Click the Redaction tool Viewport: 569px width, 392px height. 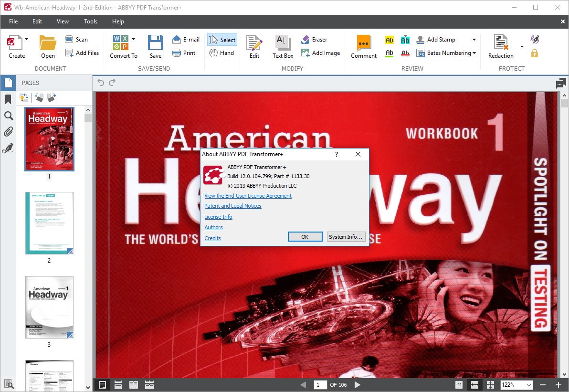501,46
